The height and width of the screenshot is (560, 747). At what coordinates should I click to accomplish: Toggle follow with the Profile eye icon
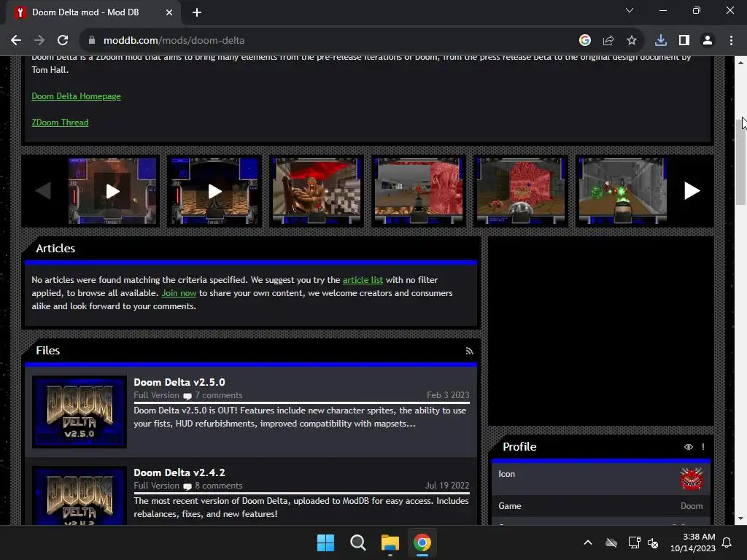[x=689, y=447]
